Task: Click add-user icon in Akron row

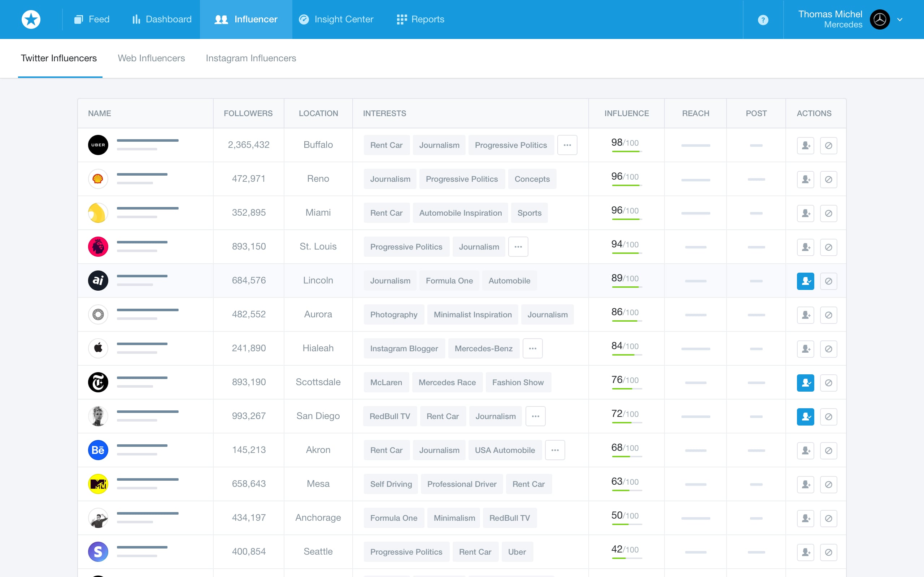Action: click(x=805, y=451)
